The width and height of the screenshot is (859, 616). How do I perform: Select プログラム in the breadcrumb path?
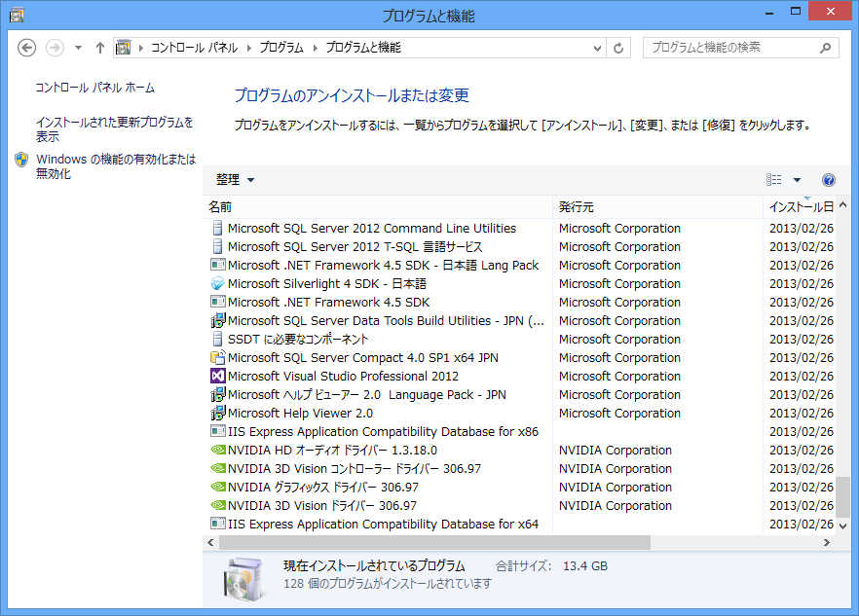click(x=281, y=48)
